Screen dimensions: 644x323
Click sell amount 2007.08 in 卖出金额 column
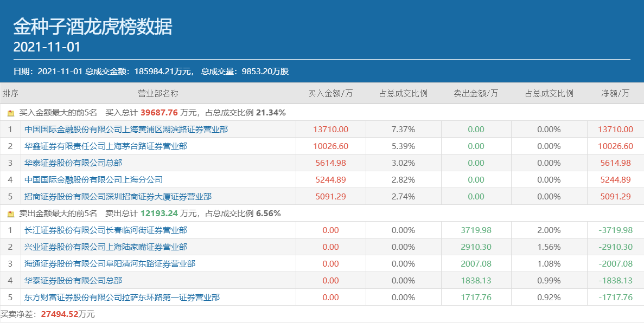point(476,264)
